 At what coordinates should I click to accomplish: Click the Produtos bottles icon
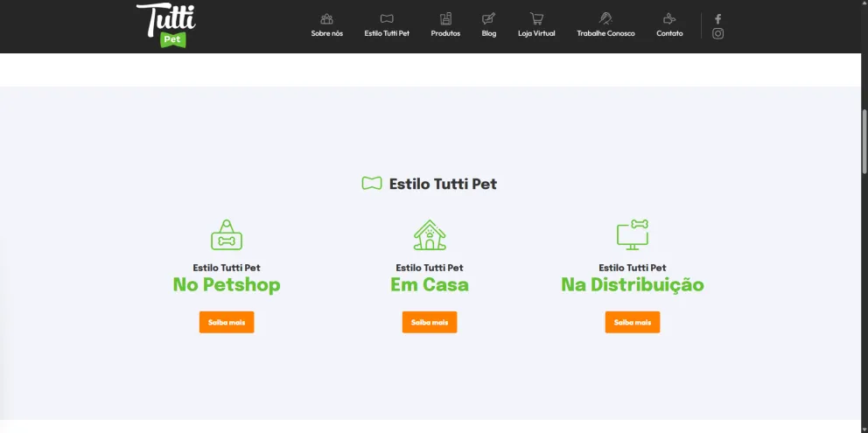click(x=445, y=19)
